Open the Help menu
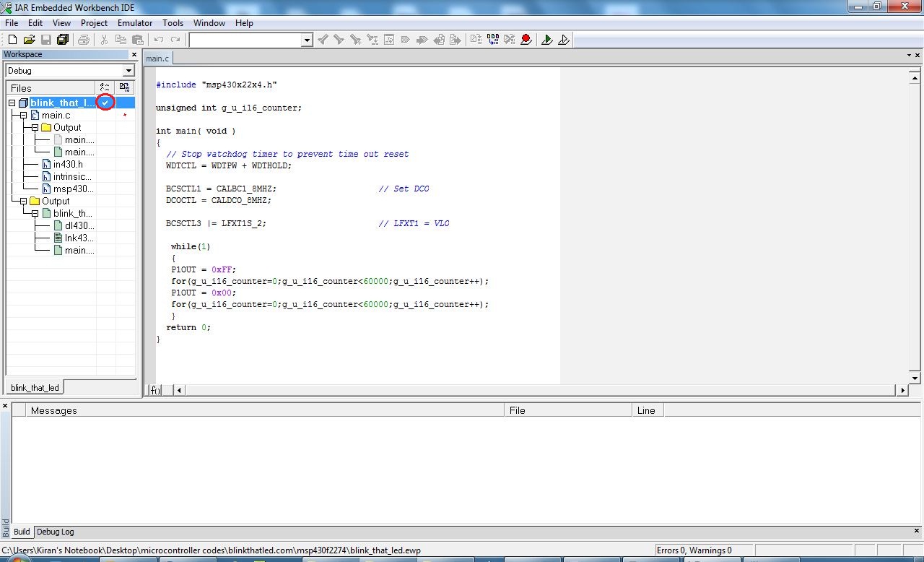 (x=244, y=23)
